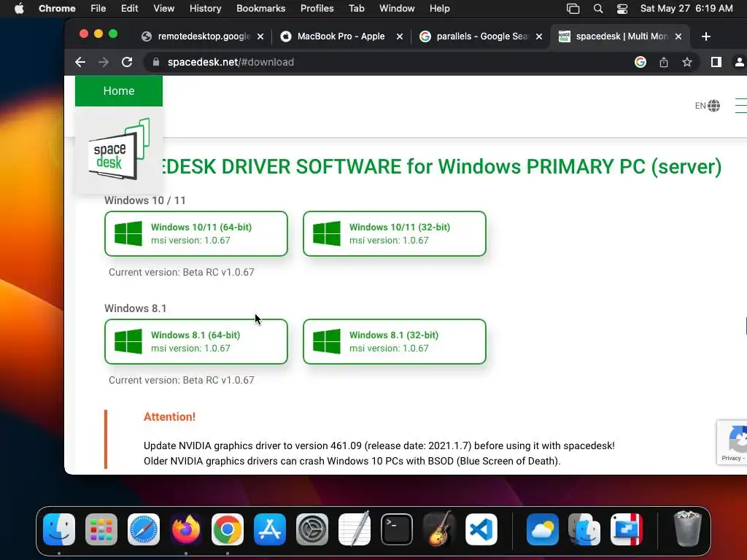Viewport: 747px width, 560px height.
Task: Close the MacBook Pro - Apple tab
Action: pyautogui.click(x=400, y=36)
